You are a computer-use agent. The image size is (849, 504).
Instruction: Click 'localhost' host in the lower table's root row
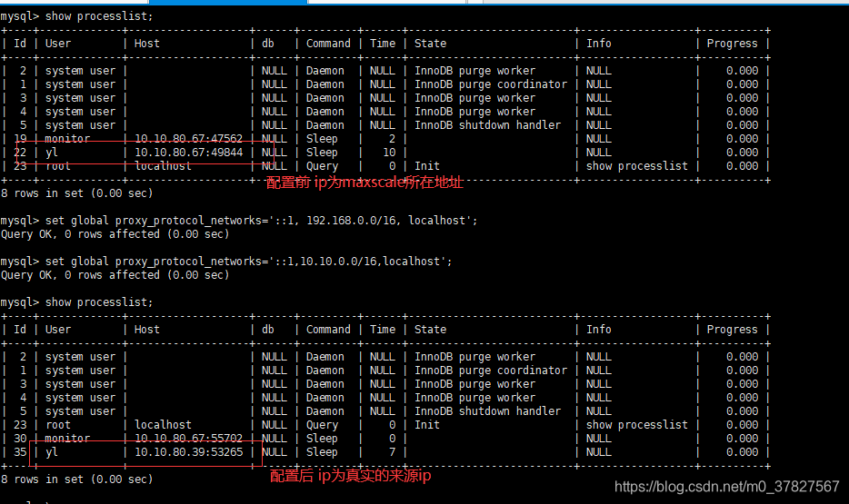pos(163,425)
